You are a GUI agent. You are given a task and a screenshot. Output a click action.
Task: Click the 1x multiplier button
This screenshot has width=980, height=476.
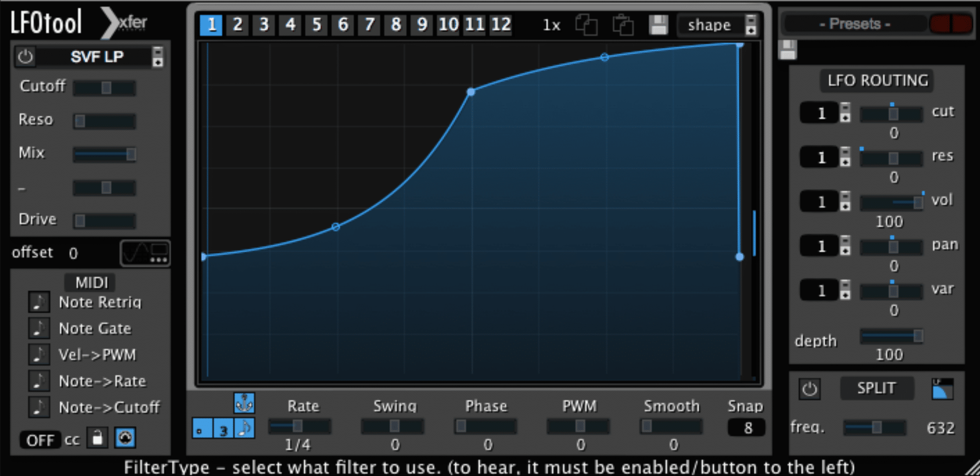coord(551,25)
